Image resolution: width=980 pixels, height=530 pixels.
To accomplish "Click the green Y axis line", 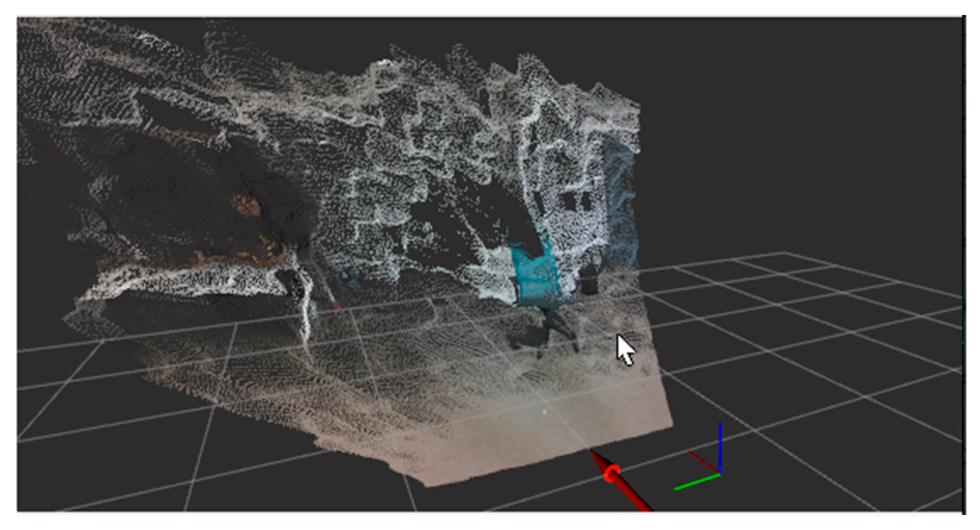I will (x=696, y=482).
